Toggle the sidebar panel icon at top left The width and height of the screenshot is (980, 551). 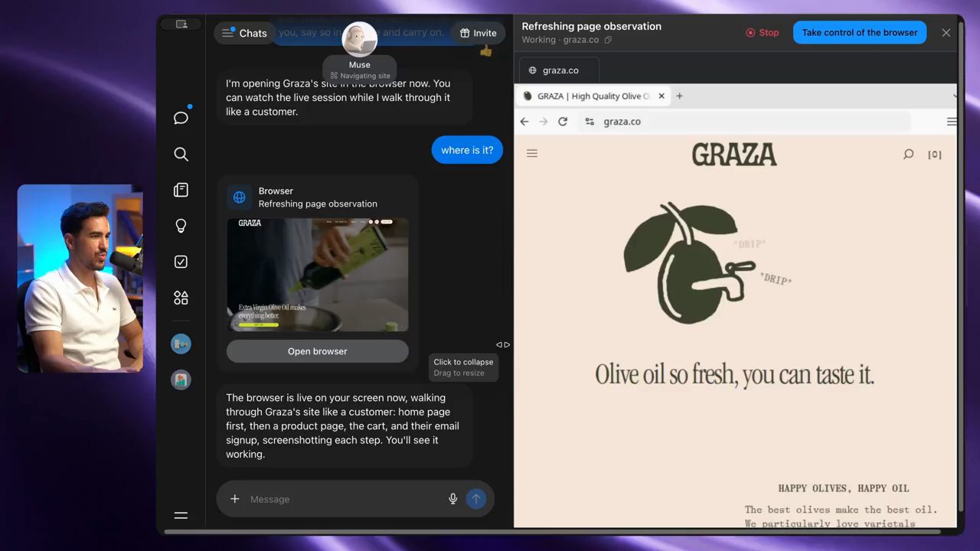click(181, 24)
